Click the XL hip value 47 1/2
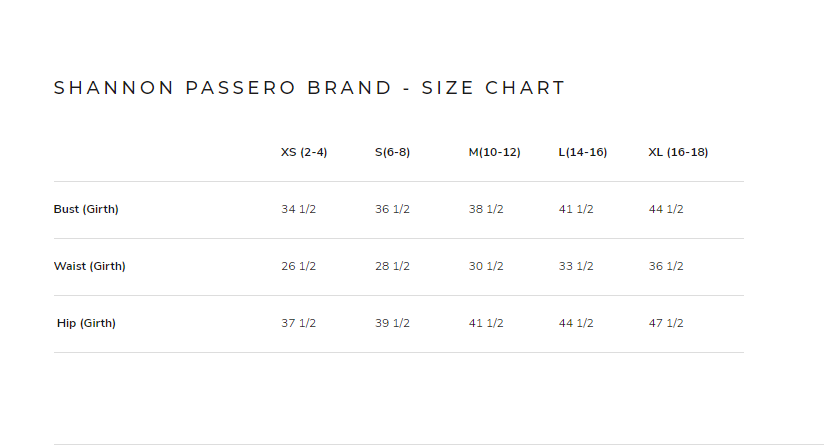 666,323
